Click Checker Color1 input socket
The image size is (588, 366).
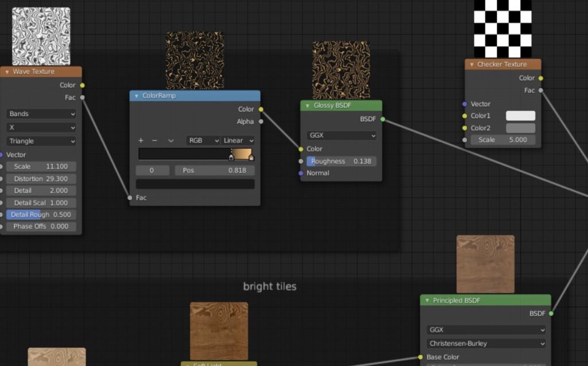click(x=465, y=116)
